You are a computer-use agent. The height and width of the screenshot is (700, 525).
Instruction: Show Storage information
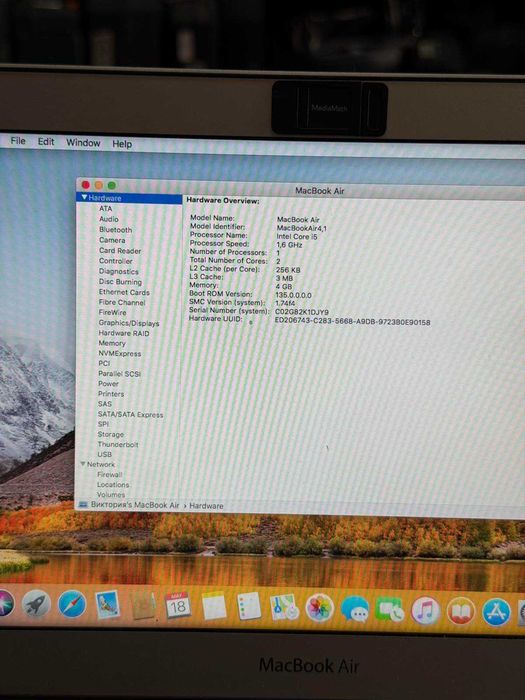pyautogui.click(x=111, y=434)
